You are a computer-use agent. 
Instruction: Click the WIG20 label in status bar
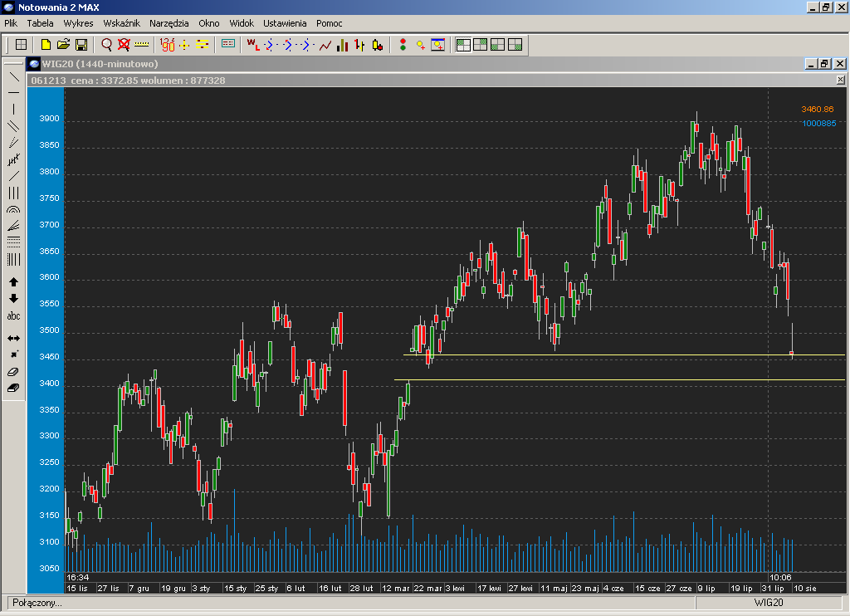pos(769,602)
